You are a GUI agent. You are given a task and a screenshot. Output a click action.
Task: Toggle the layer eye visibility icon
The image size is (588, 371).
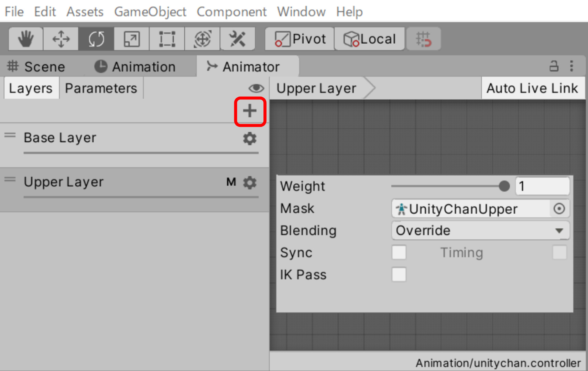[256, 88]
